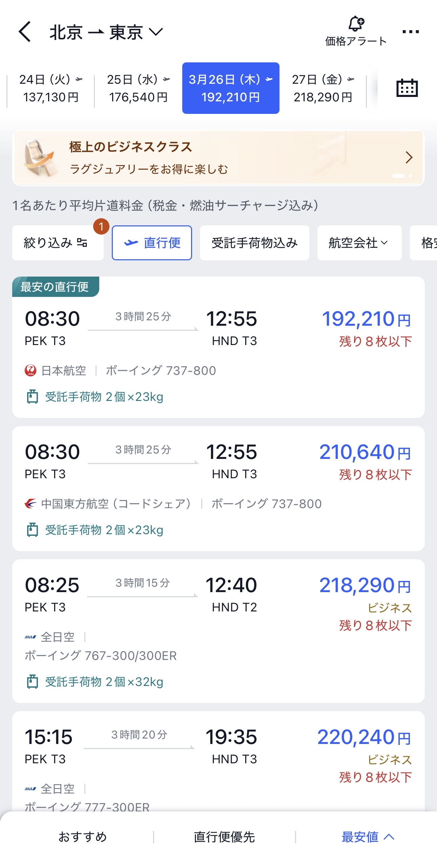Open the price alert bell icon

coord(356,24)
